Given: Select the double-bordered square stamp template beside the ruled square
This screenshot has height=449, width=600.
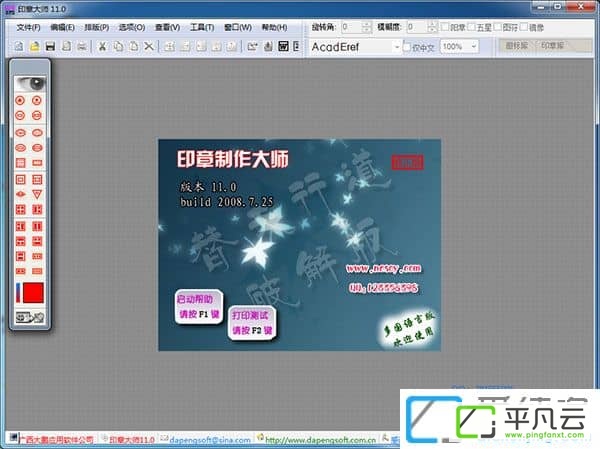Looking at the screenshot, I should [x=21, y=180].
